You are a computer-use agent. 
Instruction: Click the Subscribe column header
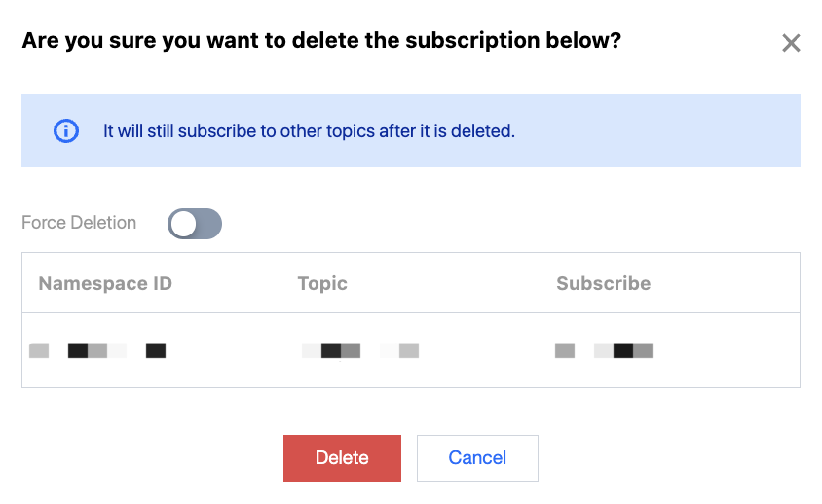tap(603, 284)
